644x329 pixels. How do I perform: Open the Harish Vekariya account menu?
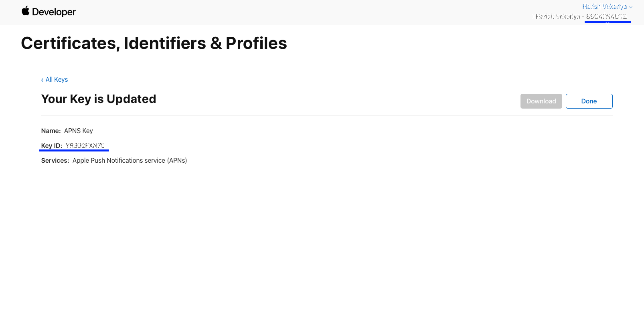coord(604,6)
